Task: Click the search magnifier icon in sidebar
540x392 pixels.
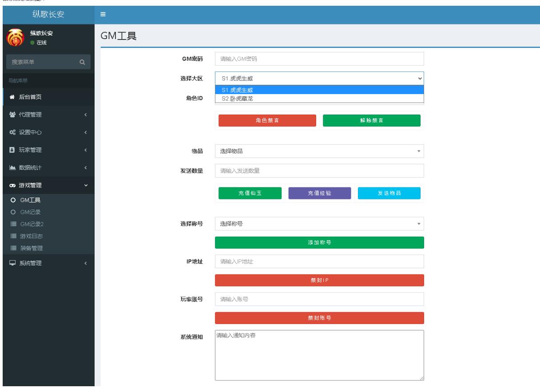Action: [82, 62]
